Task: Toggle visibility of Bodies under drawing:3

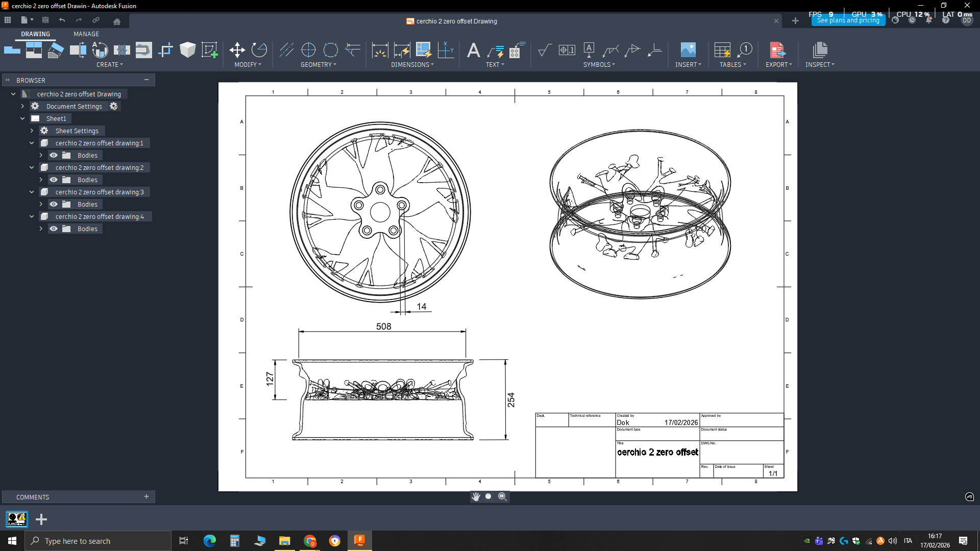Action: point(54,205)
